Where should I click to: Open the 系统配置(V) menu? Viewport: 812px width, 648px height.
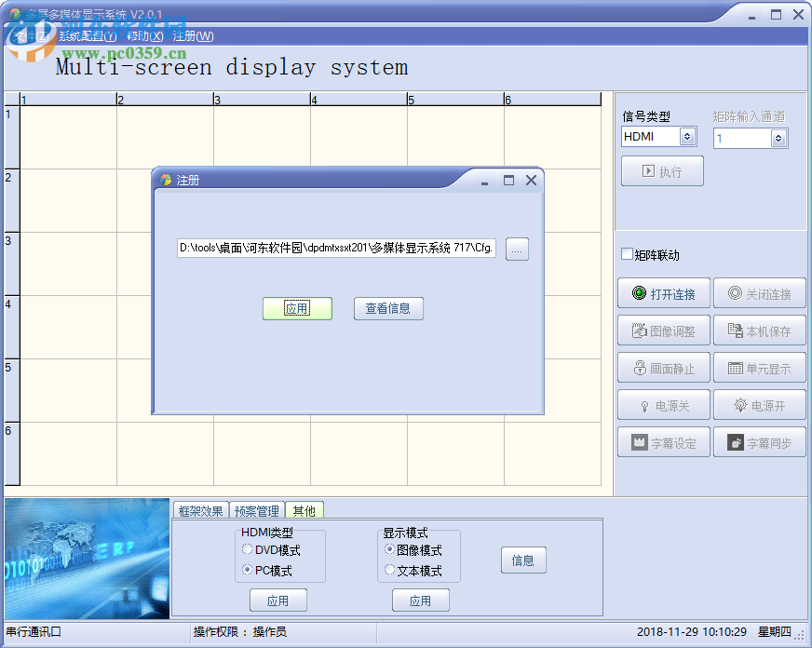pos(86,35)
